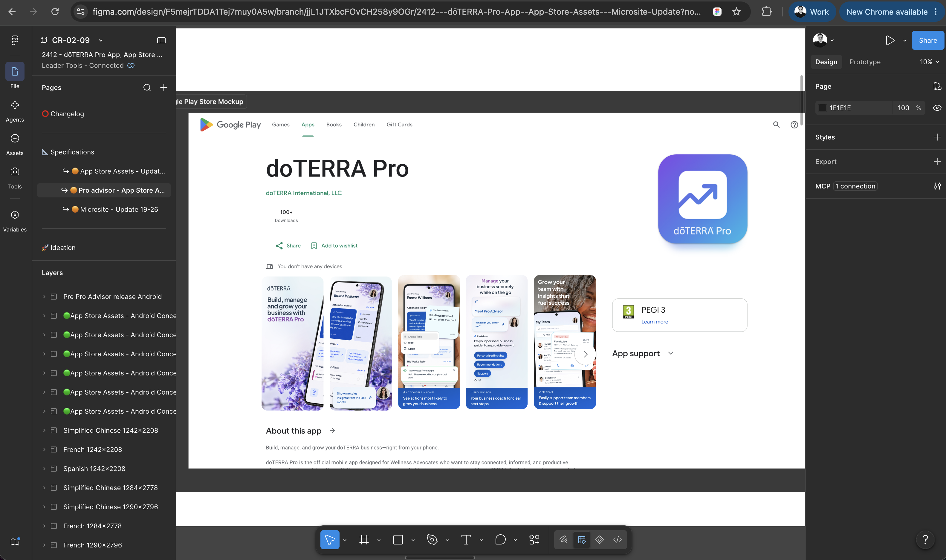This screenshot has width=946, height=560.
Task: Open the help question mark button
Action: click(925, 540)
